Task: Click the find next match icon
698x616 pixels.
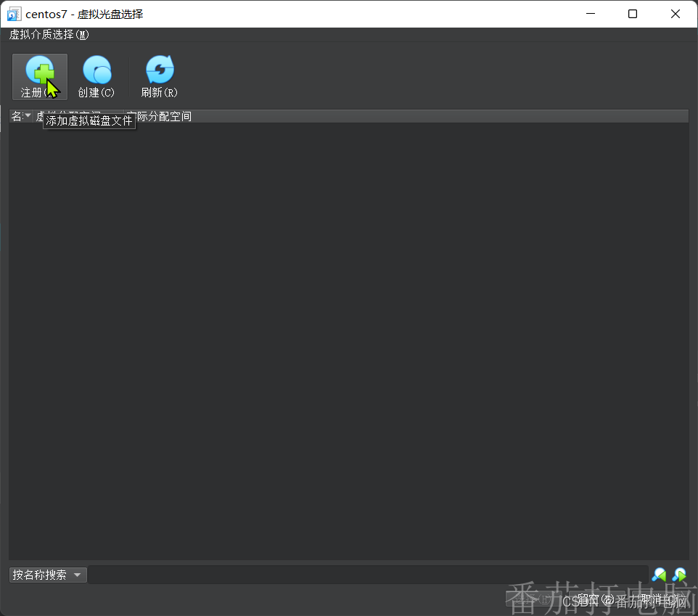Action: (x=679, y=575)
